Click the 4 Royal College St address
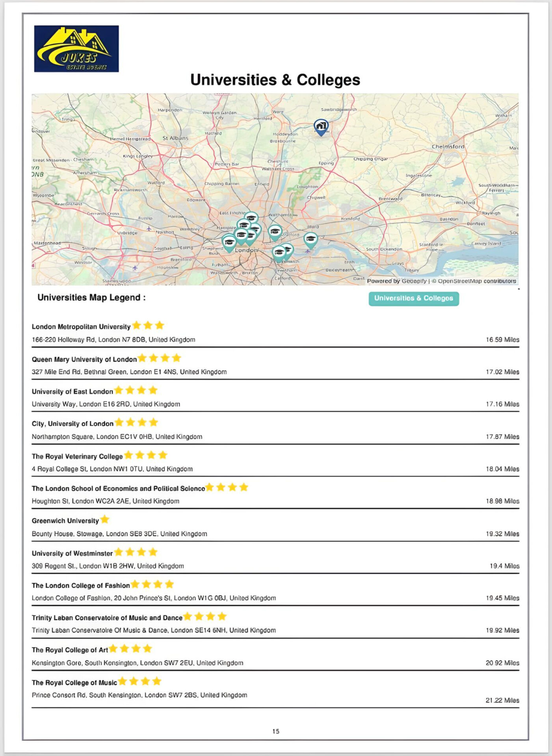The image size is (552, 756). coord(112,469)
